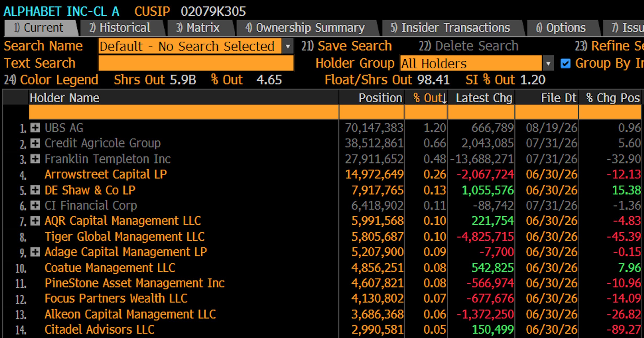Expand CI Financial Corp plus icon
The width and height of the screenshot is (644, 338).
tap(35, 205)
